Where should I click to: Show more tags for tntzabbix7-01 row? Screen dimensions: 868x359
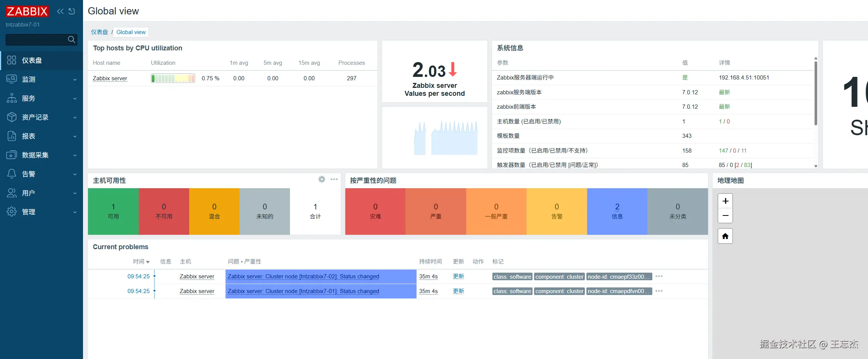click(x=659, y=291)
